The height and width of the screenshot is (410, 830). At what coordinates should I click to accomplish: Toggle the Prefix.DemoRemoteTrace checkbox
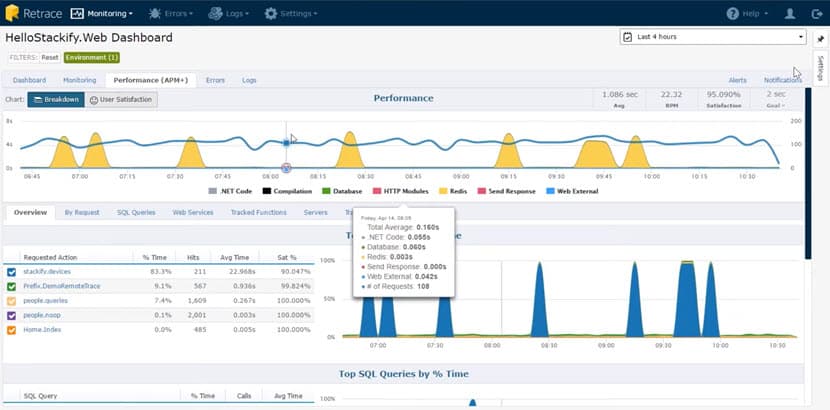pos(12,286)
